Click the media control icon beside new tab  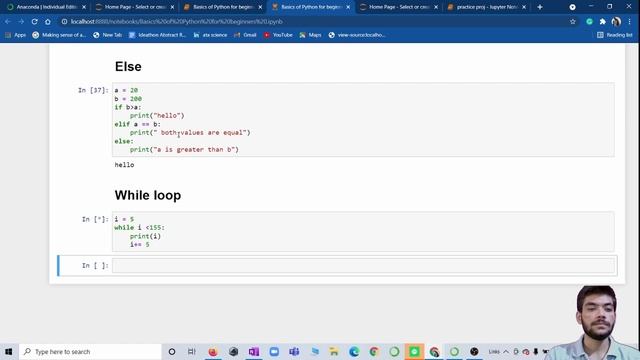click(x=572, y=7)
